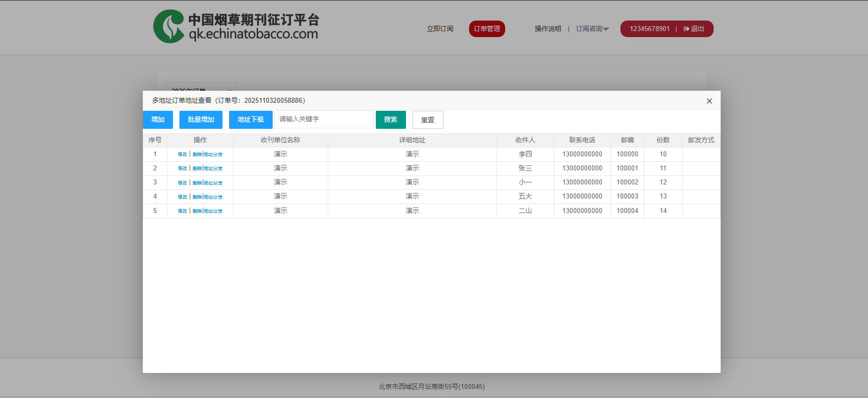Click 删除 for row 2
This screenshot has height=398, width=868.
[x=197, y=168]
